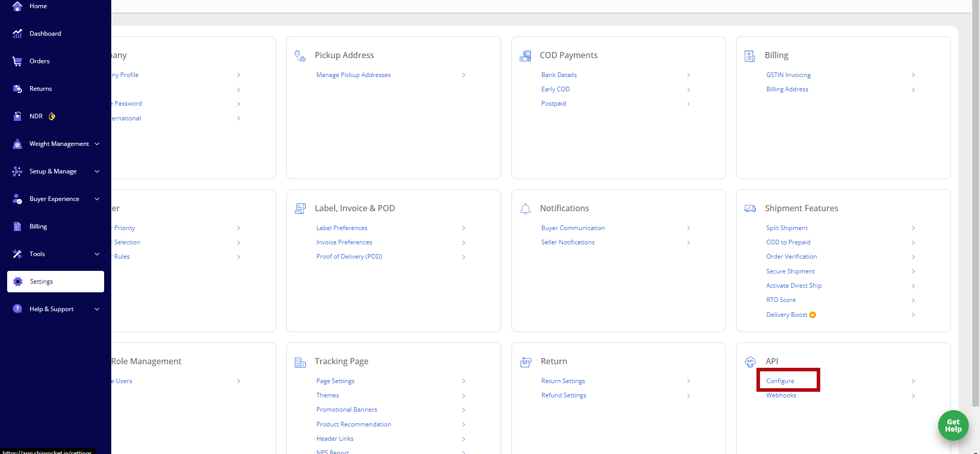Open Manage Pickup Addresses link
Viewport: 980px width, 454px height.
353,75
